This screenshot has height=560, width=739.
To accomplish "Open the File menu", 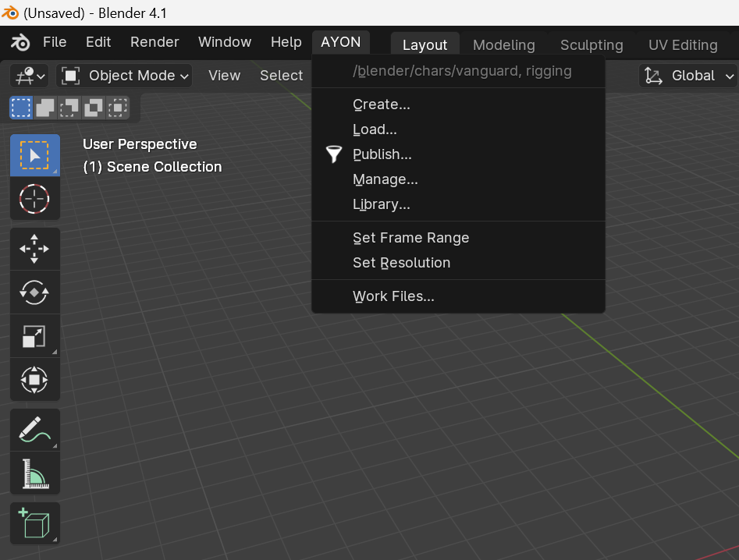I will [55, 42].
